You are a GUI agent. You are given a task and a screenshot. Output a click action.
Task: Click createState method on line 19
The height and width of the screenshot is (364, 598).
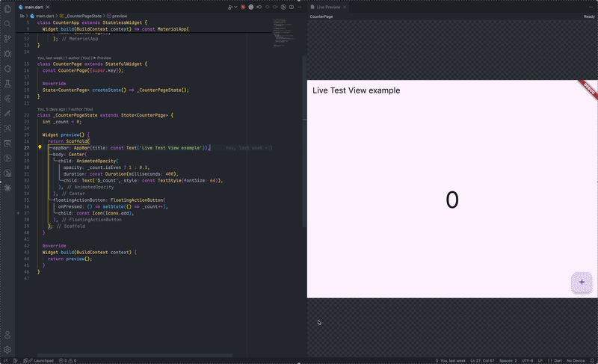click(106, 90)
